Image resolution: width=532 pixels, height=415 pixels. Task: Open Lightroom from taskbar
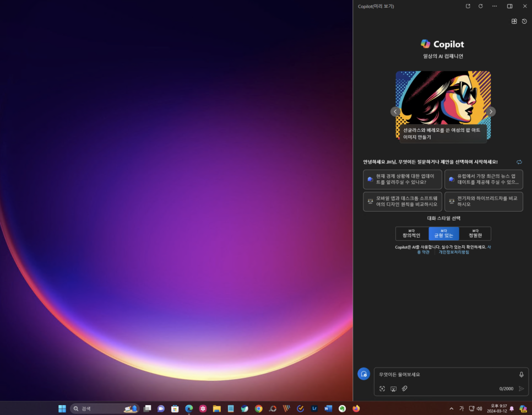[314, 408]
